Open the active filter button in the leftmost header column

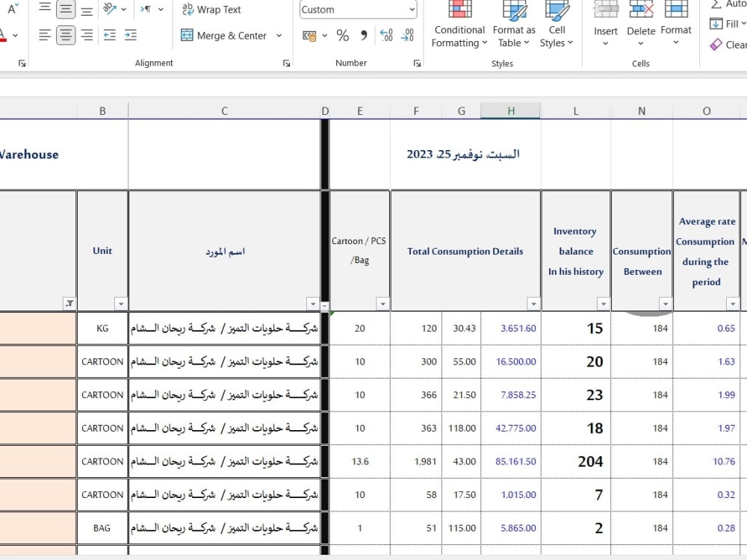click(x=69, y=303)
